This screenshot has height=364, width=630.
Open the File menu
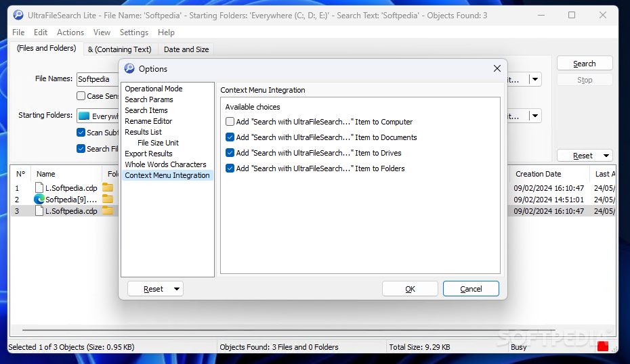18,32
